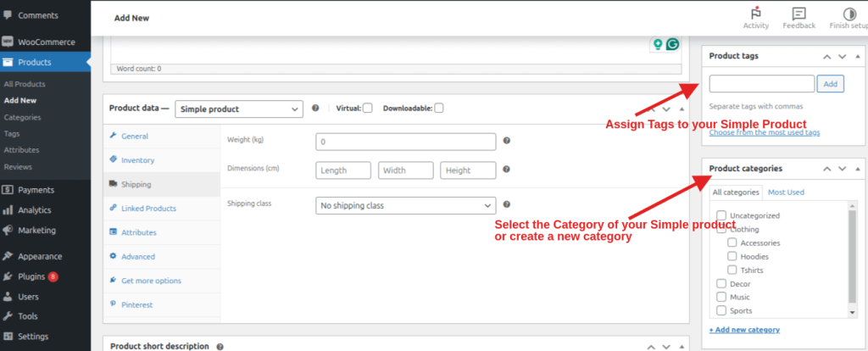Screen dimensions: 868x351
Task: Click the Grammarly icon in editor
Action: pyautogui.click(x=672, y=44)
